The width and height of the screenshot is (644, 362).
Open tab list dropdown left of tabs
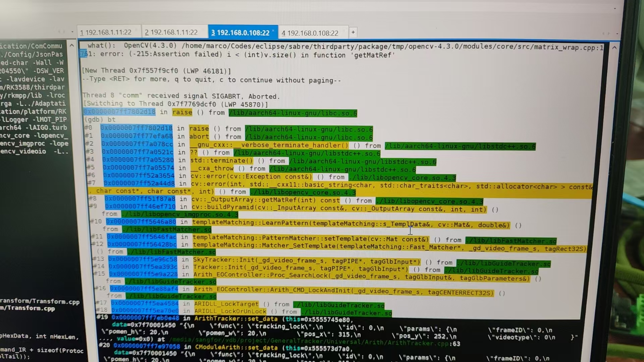pyautogui.click(x=72, y=32)
